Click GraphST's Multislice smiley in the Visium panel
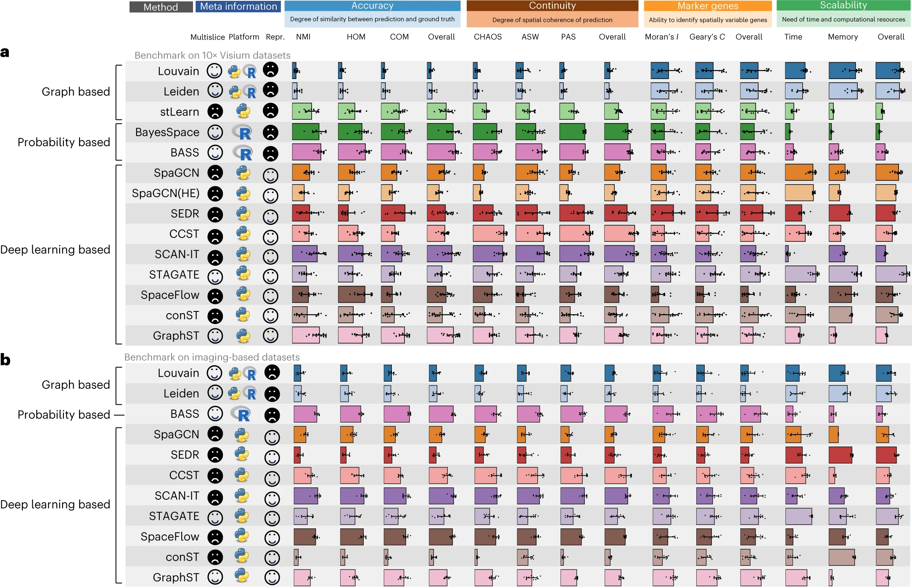The image size is (912, 588). pos(215,335)
